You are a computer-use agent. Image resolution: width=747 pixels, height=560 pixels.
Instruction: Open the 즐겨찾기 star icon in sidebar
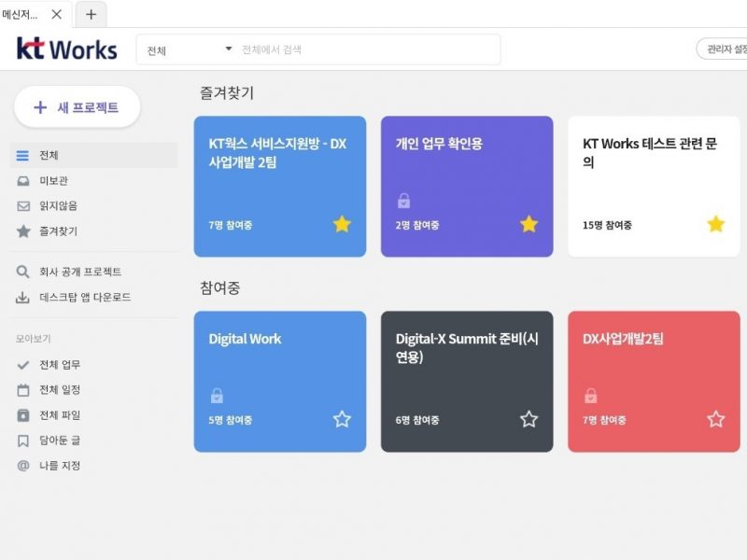[x=22, y=231]
